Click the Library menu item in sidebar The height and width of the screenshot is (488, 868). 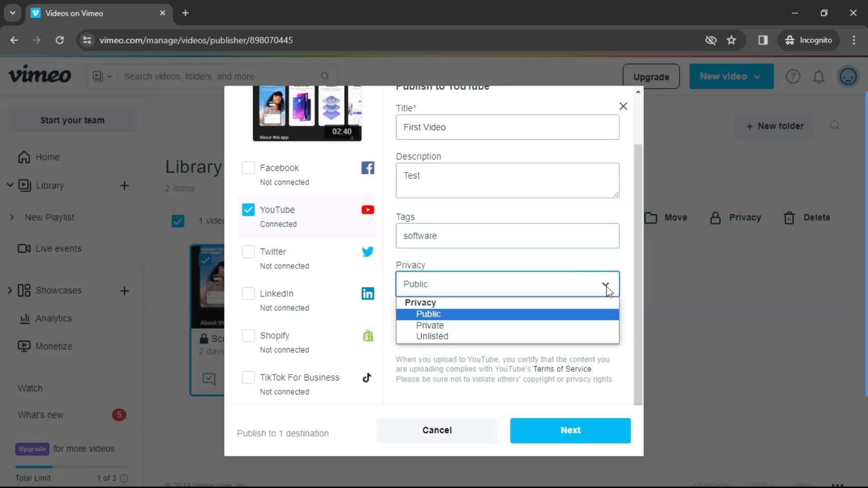click(50, 185)
